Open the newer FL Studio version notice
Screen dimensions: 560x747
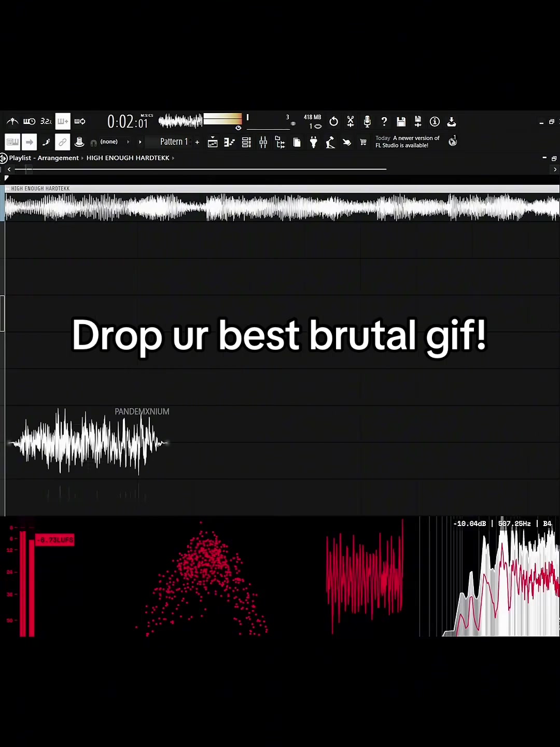(x=408, y=142)
